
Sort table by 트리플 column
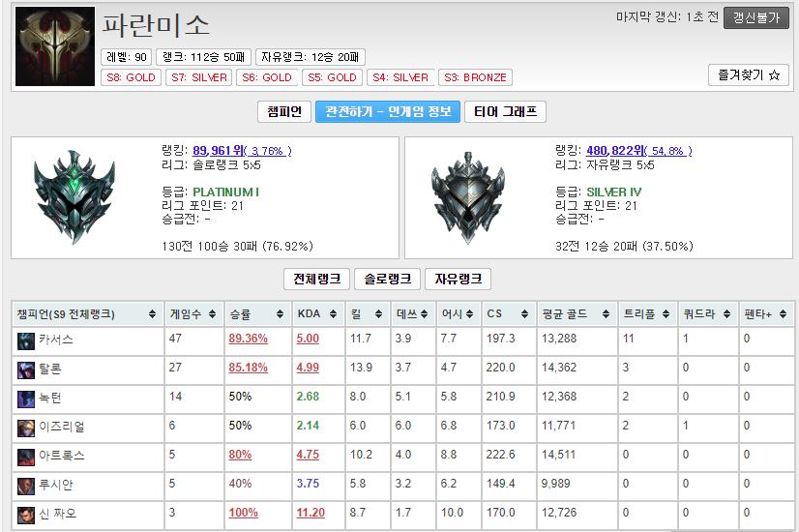[x=647, y=314]
